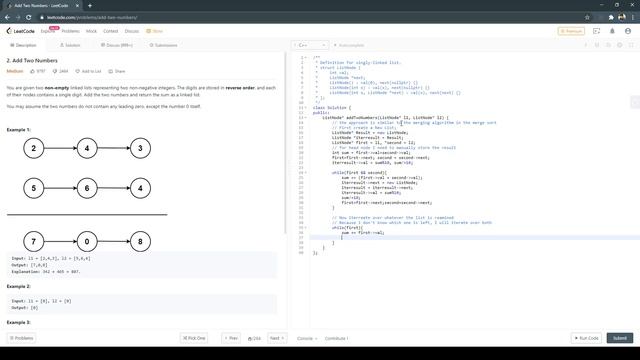Click the Premium button
This screenshot has height=360, width=640.
pos(571,31)
